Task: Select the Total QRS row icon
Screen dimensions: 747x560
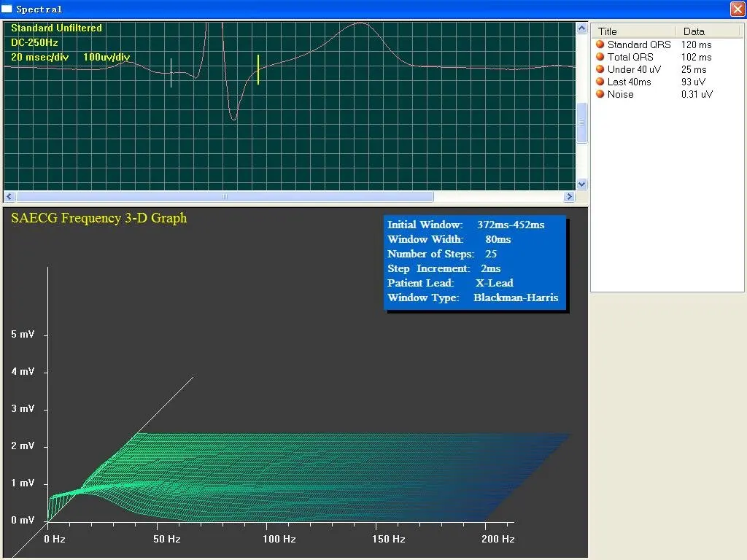Action: tap(600, 57)
